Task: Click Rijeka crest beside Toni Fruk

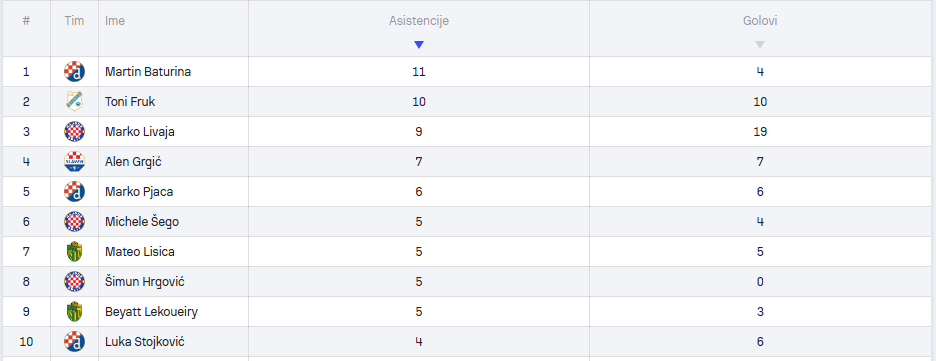Action: 75,101
